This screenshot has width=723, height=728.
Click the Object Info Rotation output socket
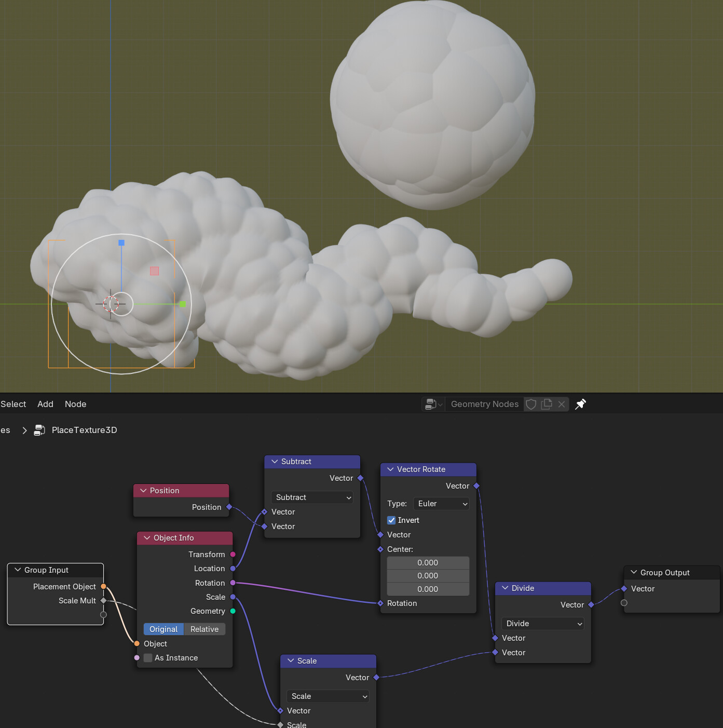point(233,583)
